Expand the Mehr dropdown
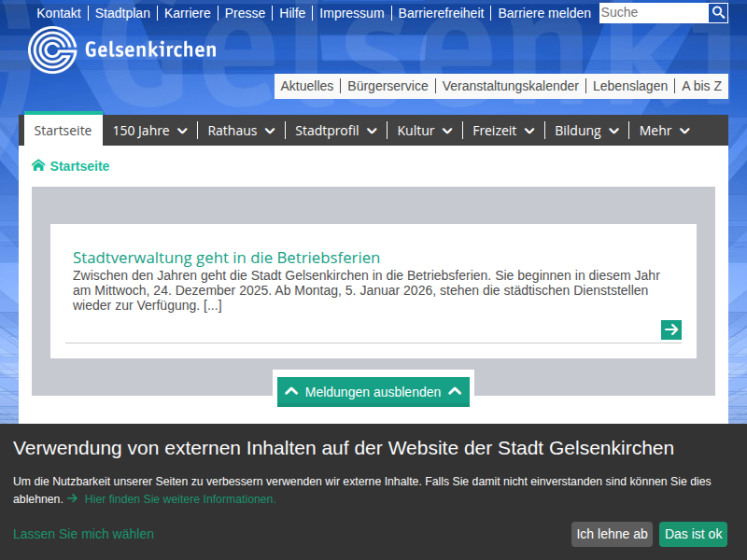Screen dimensions: 747x560 coord(664,131)
